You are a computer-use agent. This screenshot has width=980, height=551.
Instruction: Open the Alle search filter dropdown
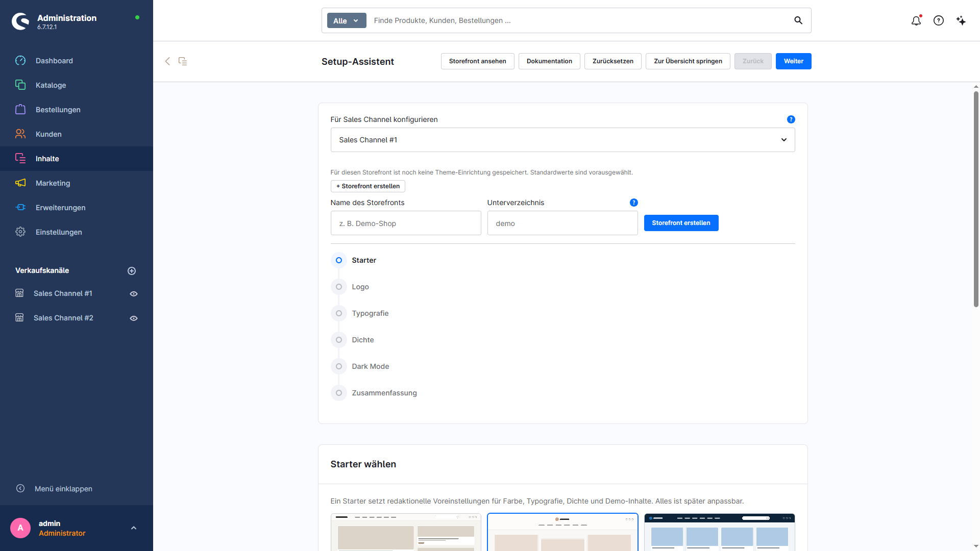(x=347, y=20)
